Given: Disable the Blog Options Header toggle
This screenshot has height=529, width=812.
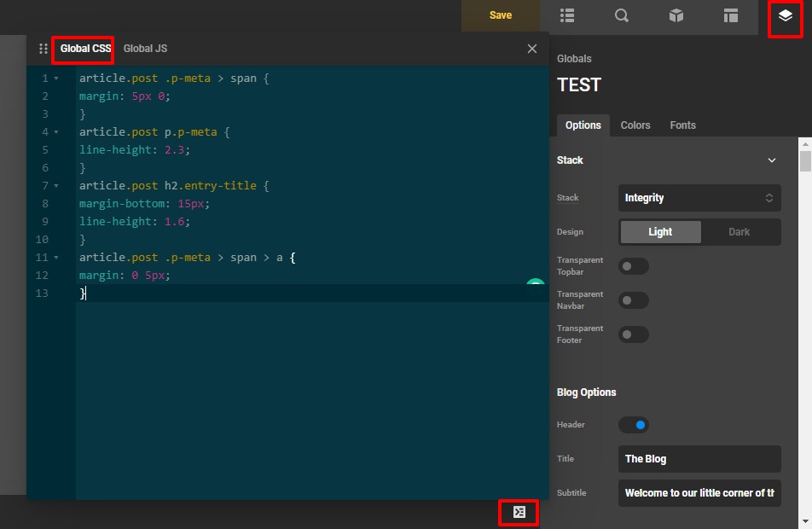Looking at the screenshot, I should [634, 425].
